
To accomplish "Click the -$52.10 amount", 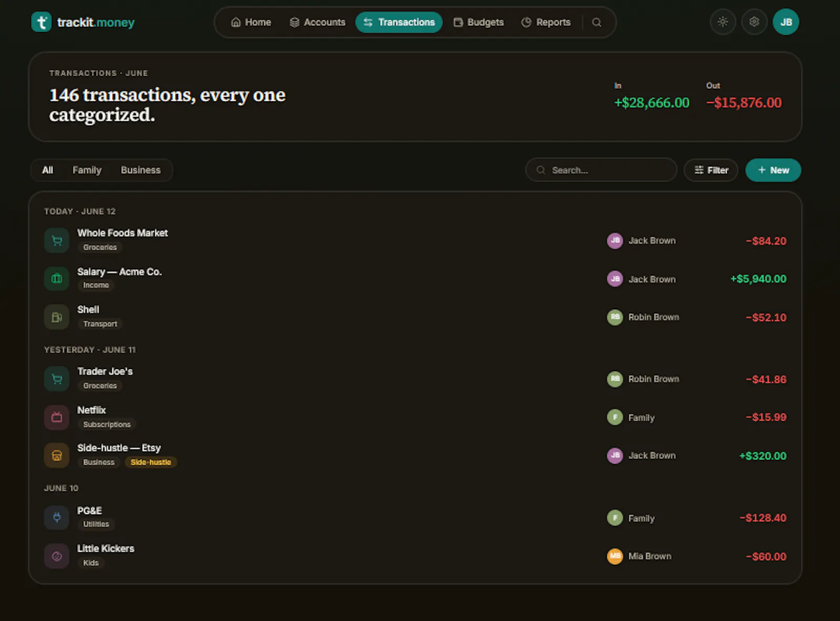I will pyautogui.click(x=766, y=318).
